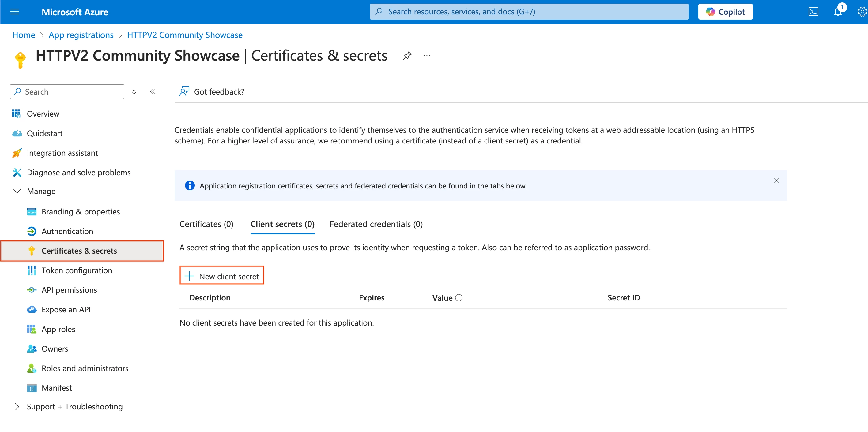Click the Token configuration bars icon
The height and width of the screenshot is (432, 868).
click(x=32, y=270)
